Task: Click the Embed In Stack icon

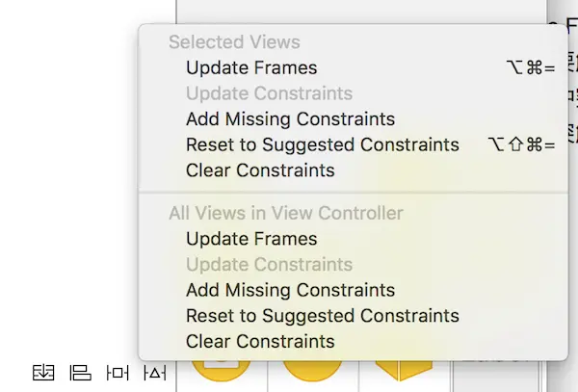Action: pos(43,373)
